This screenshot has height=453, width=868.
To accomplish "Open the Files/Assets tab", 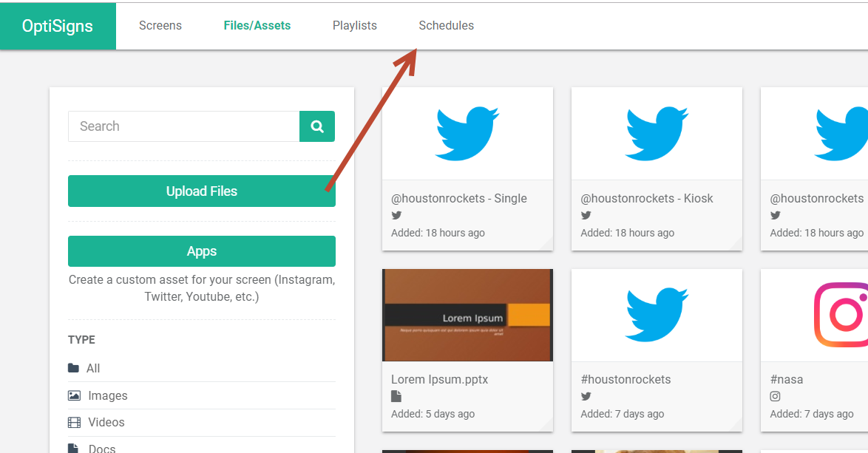I will click(x=257, y=25).
